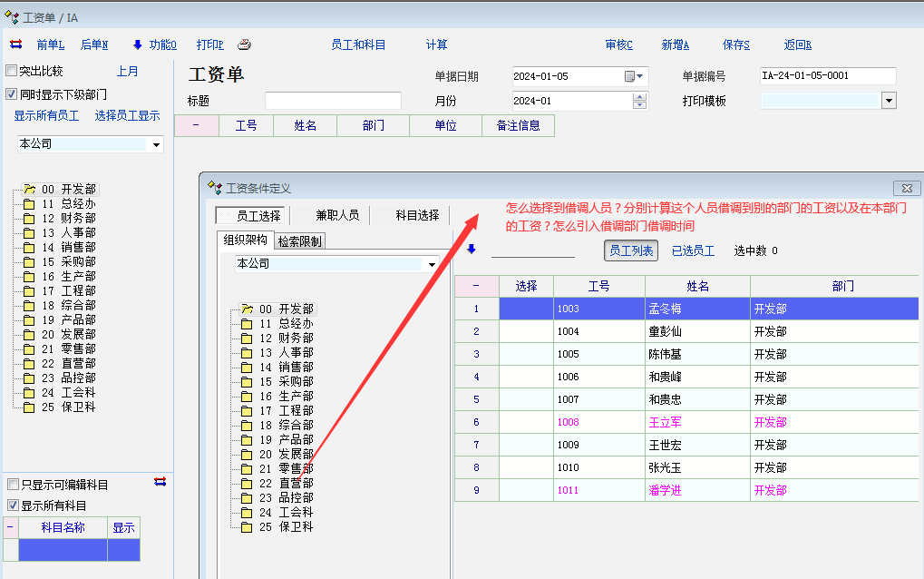Check 只显示可编辑科目 option

[x=13, y=485]
